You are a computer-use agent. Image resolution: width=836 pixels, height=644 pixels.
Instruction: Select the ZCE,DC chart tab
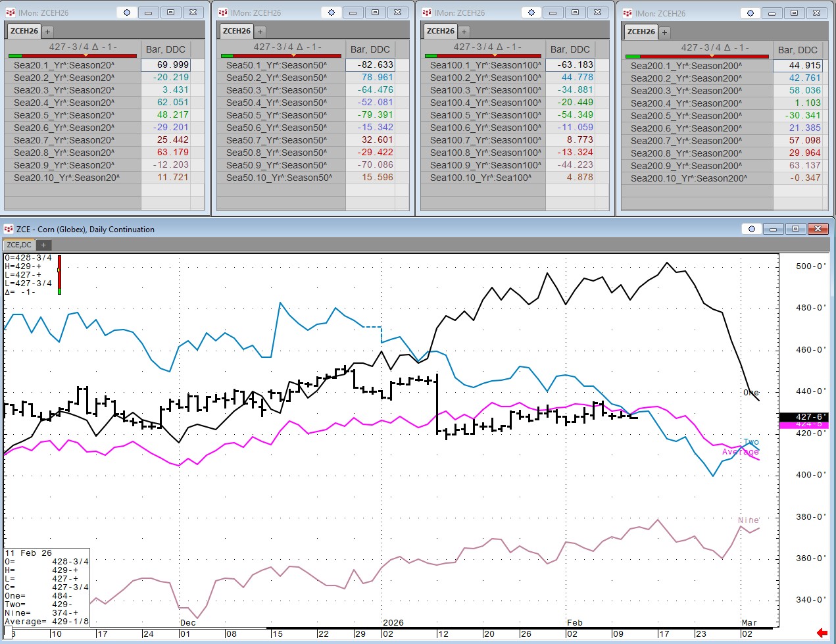[x=19, y=245]
